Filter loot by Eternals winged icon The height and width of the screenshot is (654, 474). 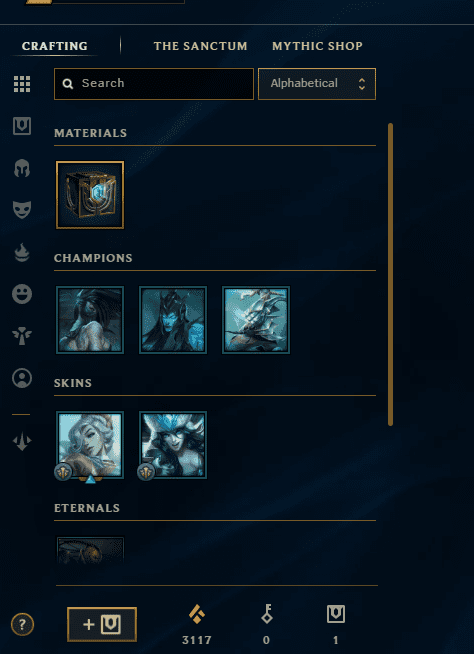22,336
